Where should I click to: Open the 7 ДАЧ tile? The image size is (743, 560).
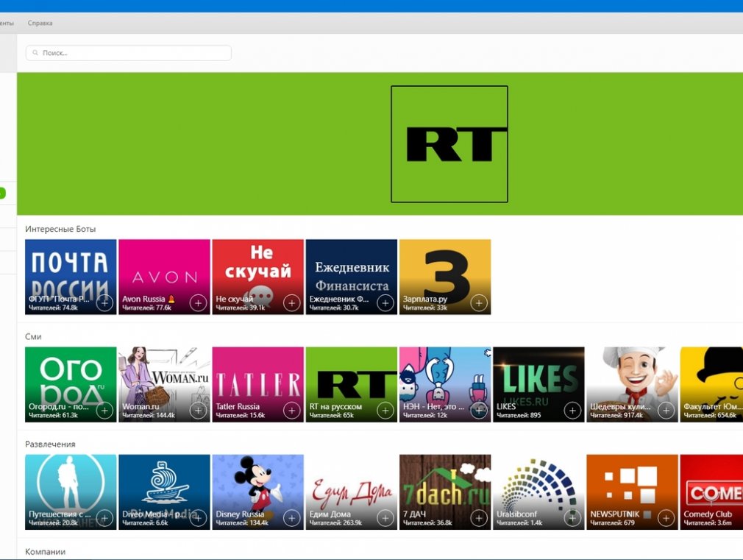pyautogui.click(x=445, y=492)
